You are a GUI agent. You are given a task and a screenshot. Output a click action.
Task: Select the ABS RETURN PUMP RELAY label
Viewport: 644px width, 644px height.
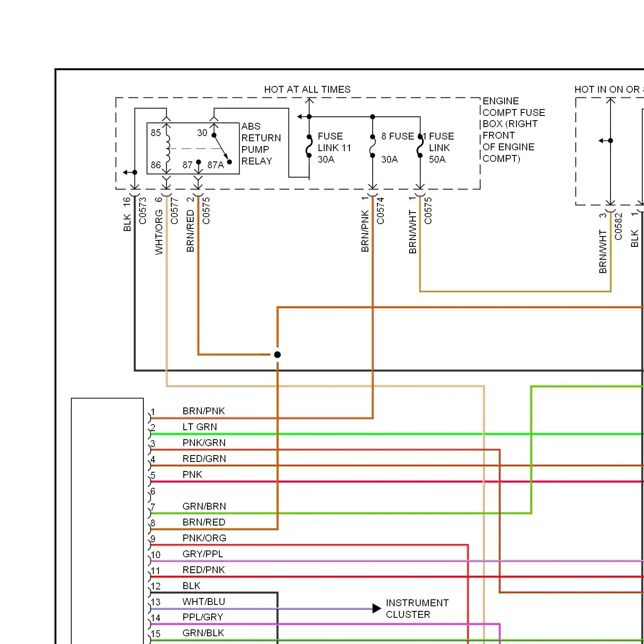pos(261,143)
